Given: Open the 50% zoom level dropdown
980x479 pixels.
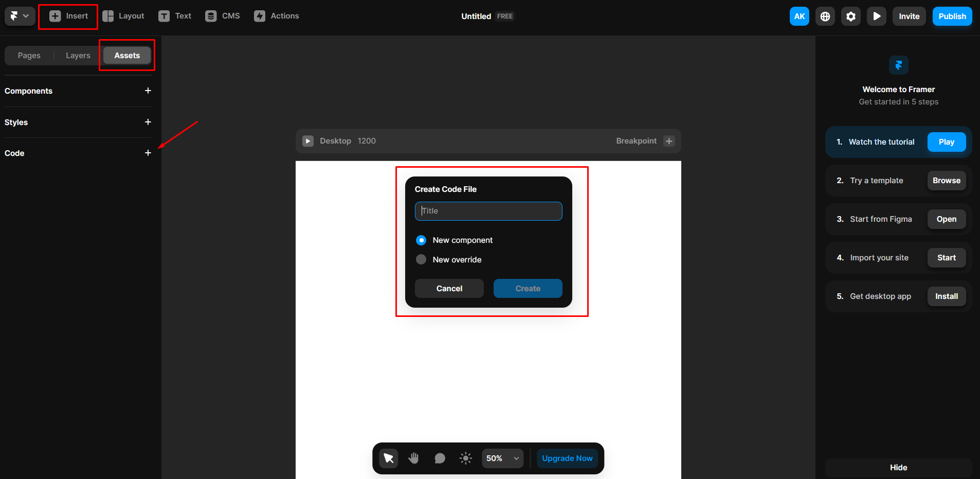Looking at the screenshot, I should tap(502, 458).
